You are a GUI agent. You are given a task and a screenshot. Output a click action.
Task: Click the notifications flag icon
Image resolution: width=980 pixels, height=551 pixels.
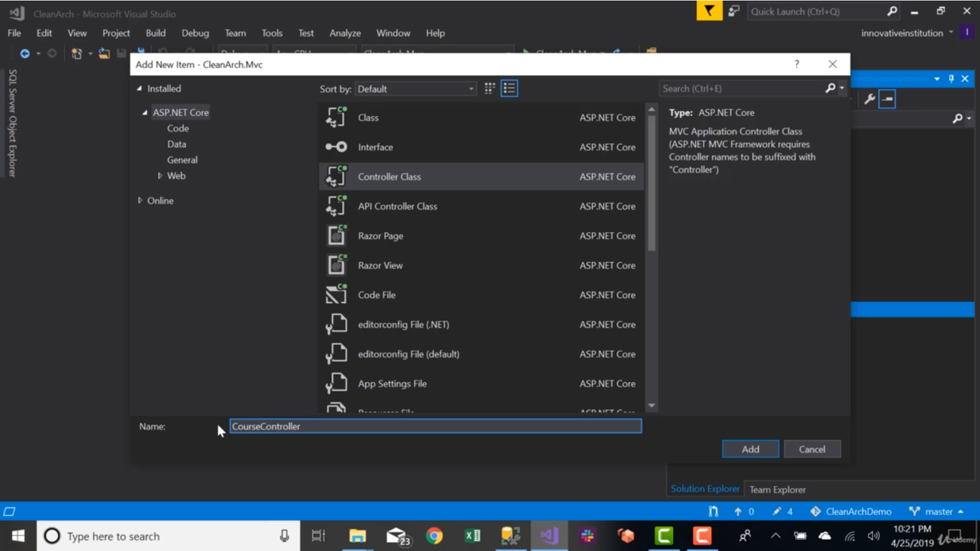click(x=709, y=11)
